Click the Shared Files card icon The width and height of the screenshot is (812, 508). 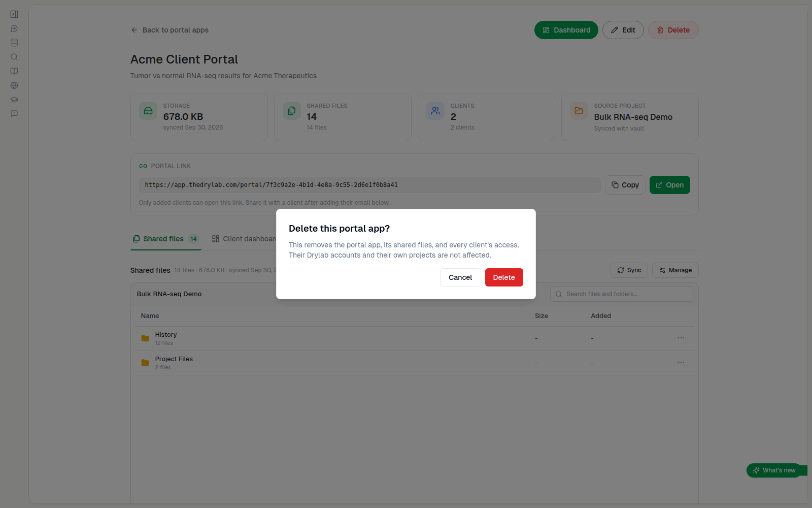292,111
